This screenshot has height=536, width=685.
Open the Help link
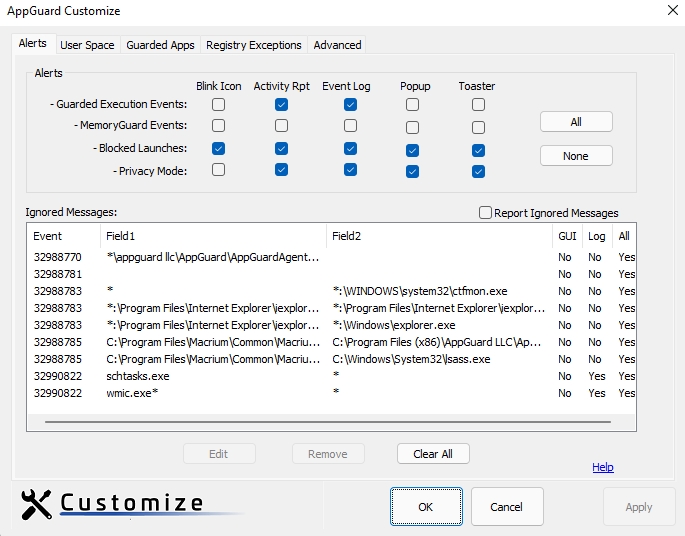pos(603,467)
